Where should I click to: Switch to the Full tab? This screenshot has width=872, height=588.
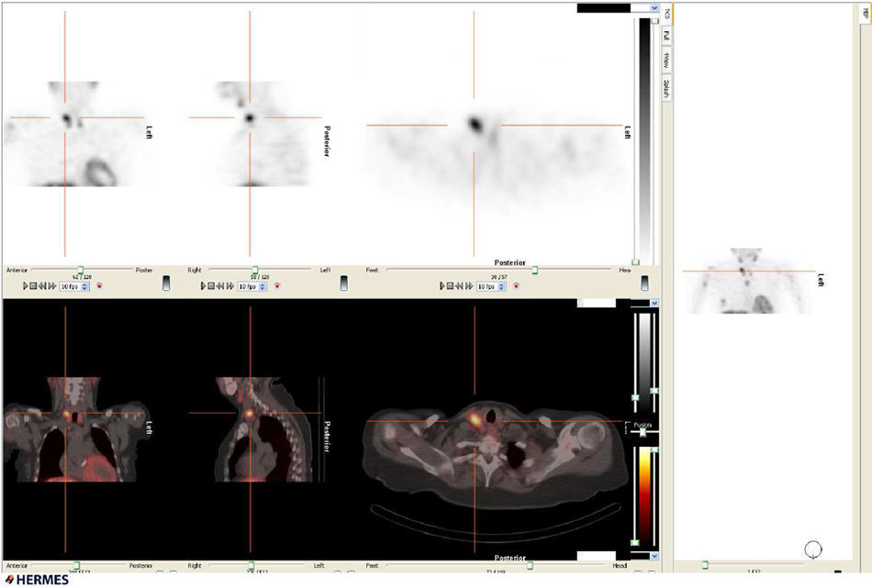[x=666, y=38]
